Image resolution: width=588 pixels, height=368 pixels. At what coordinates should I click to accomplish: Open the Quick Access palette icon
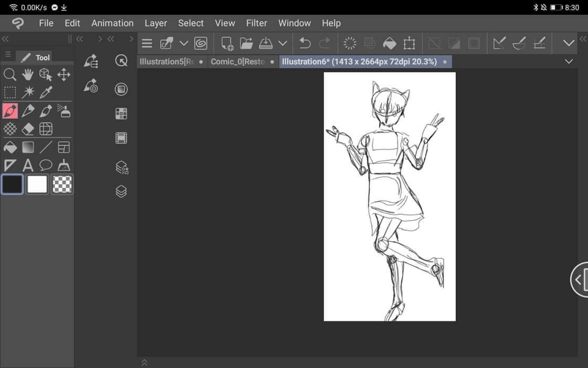tap(121, 61)
